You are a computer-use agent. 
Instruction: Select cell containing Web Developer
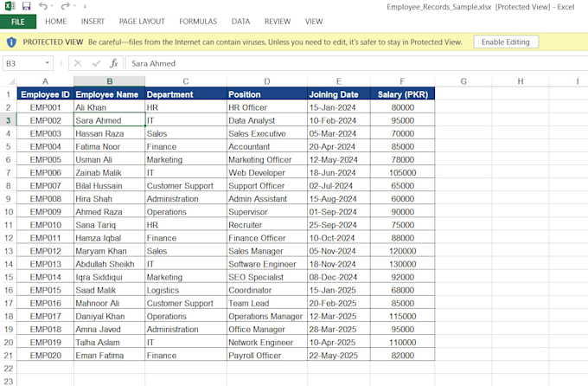pyautogui.click(x=267, y=173)
